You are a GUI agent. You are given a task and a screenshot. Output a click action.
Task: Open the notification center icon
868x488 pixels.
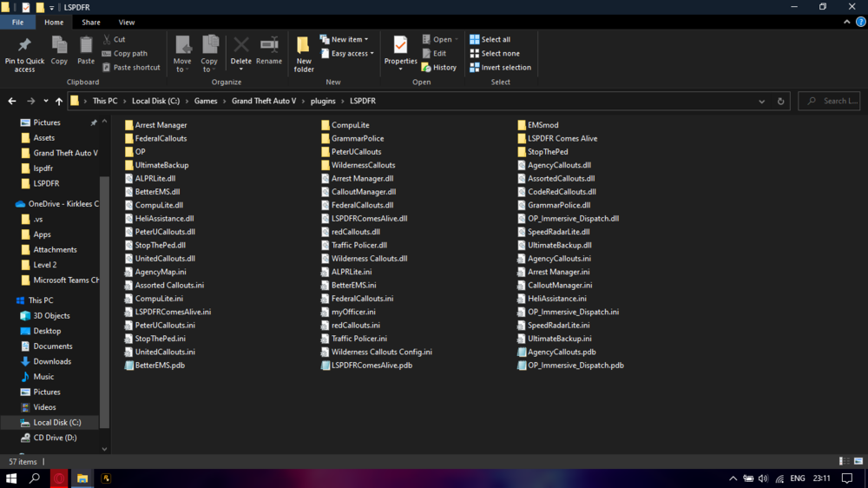click(847, 478)
